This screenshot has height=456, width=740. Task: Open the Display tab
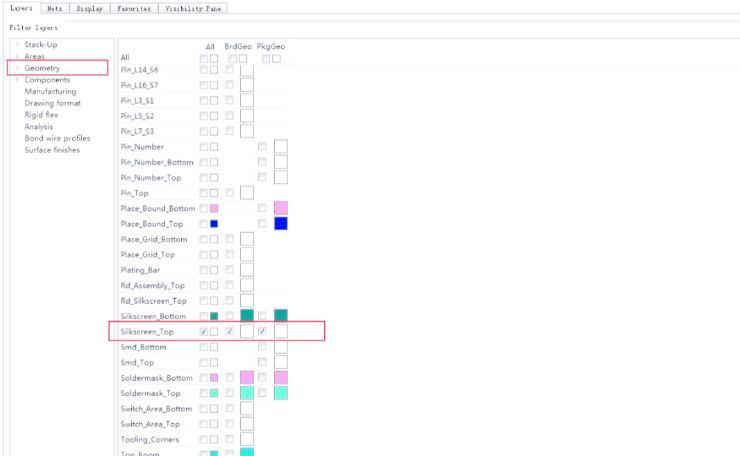click(x=88, y=8)
